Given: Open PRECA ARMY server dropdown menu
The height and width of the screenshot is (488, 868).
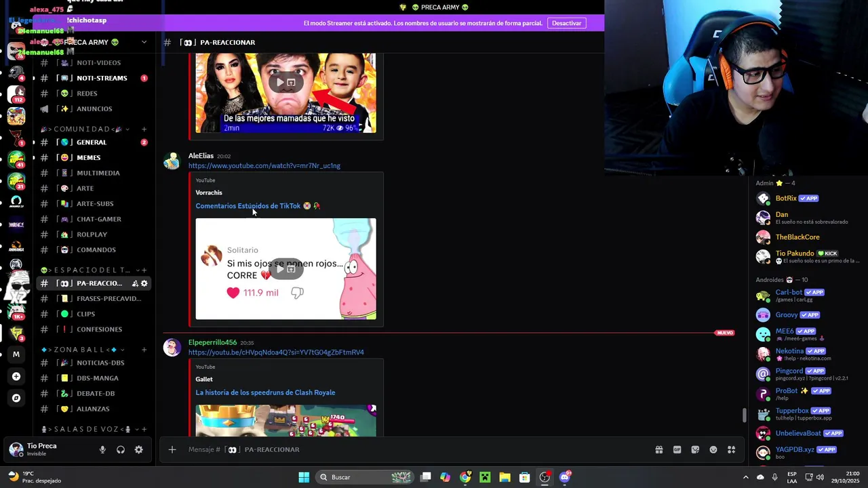Looking at the screenshot, I should click(144, 42).
